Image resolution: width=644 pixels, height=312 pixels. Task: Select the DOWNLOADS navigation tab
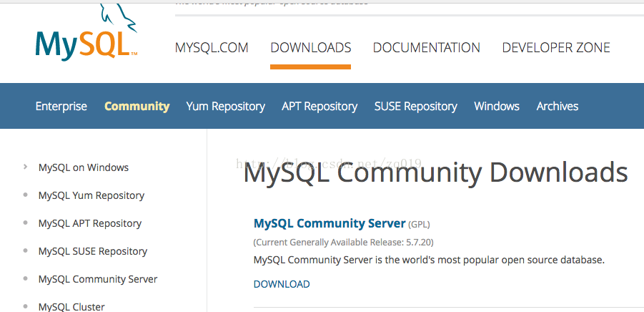pyautogui.click(x=310, y=48)
